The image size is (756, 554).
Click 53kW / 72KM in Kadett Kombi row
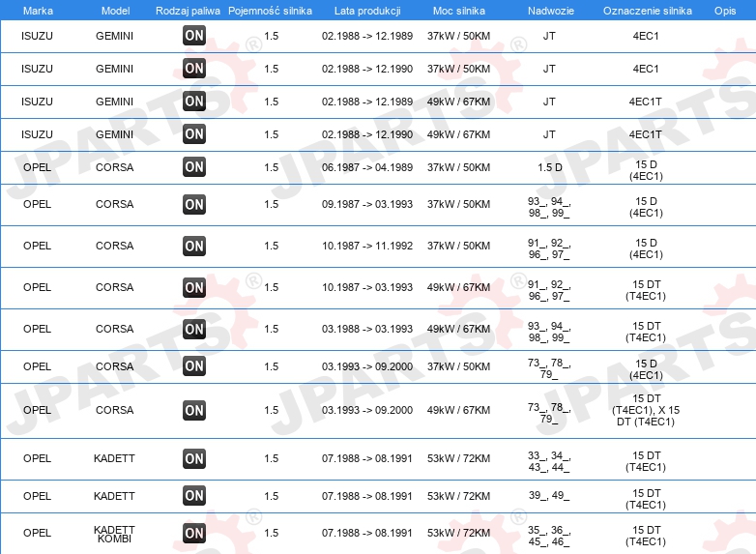tap(458, 533)
